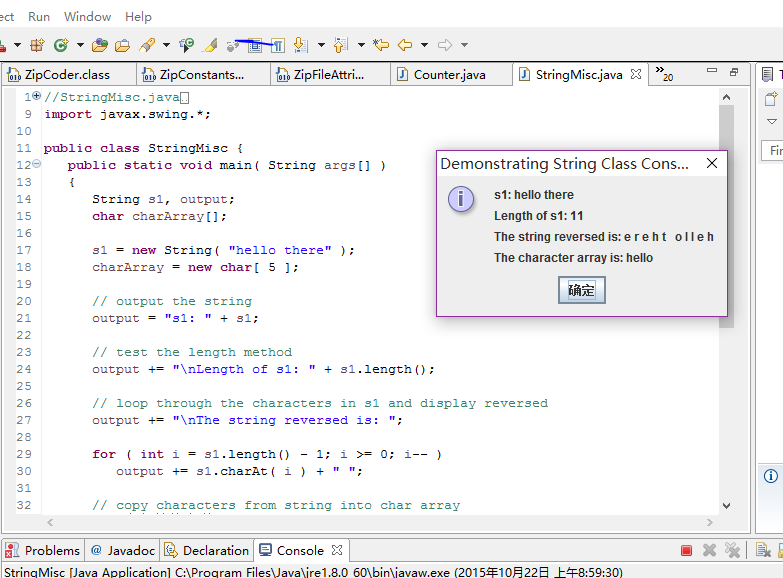This screenshot has height=578, width=783.
Task: Switch to the Declaration tab
Action: click(x=207, y=551)
